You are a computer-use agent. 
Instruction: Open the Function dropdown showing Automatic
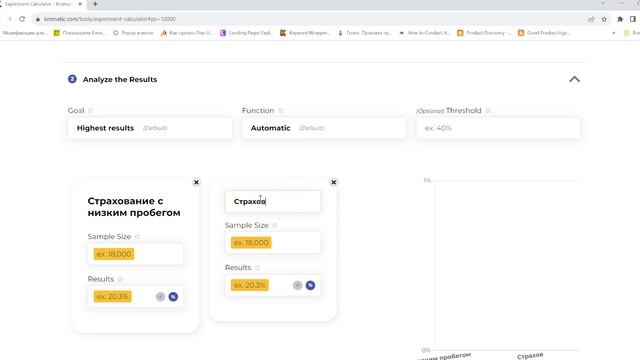point(324,128)
